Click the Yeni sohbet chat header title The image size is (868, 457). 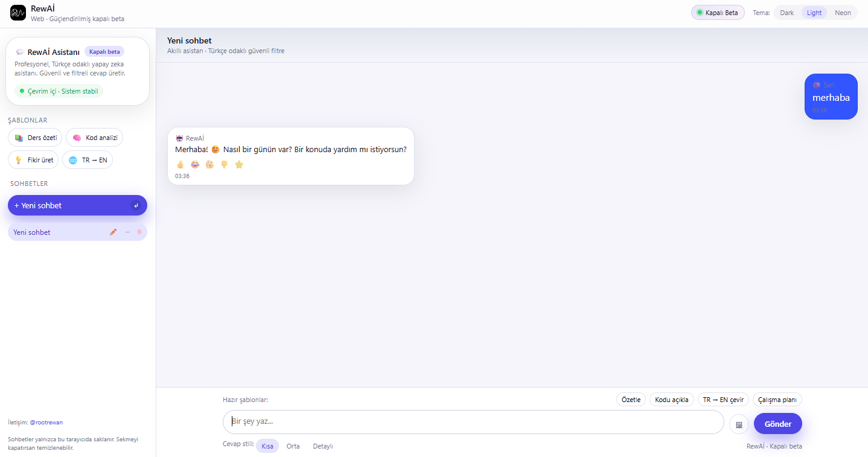point(190,40)
